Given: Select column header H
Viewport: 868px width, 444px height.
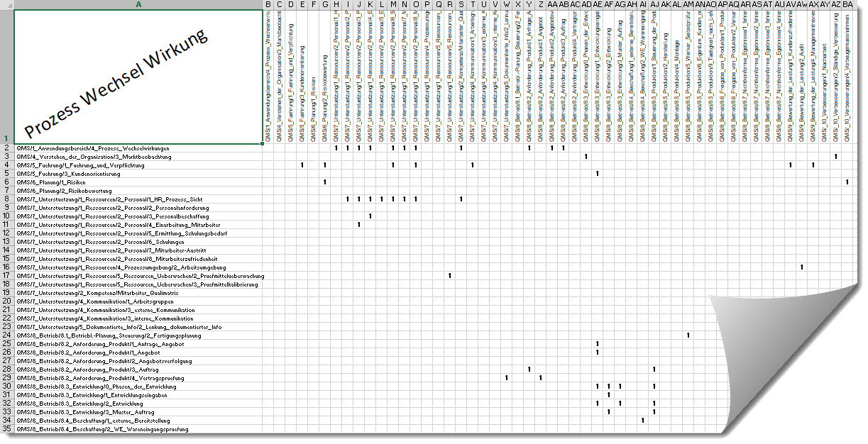Looking at the screenshot, I should point(334,6).
